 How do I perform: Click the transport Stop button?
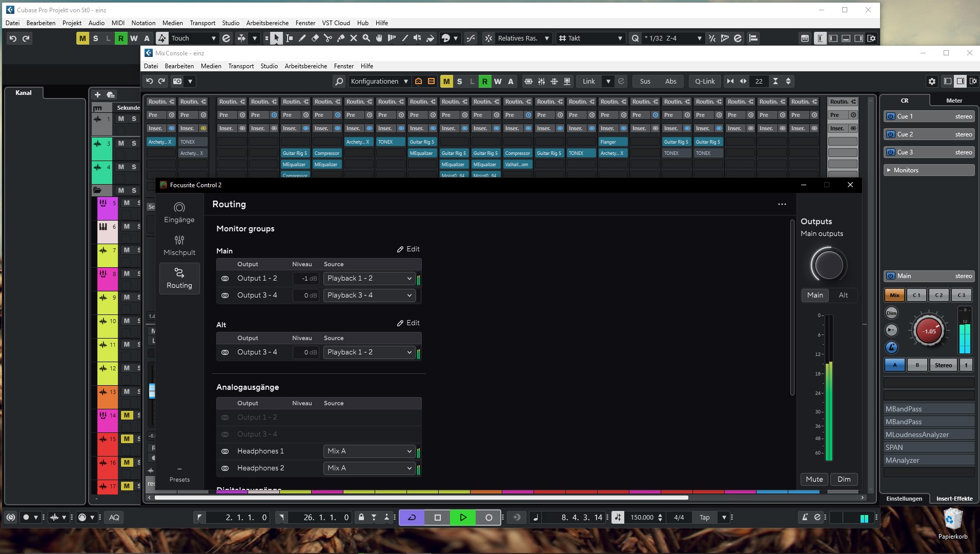(x=437, y=518)
